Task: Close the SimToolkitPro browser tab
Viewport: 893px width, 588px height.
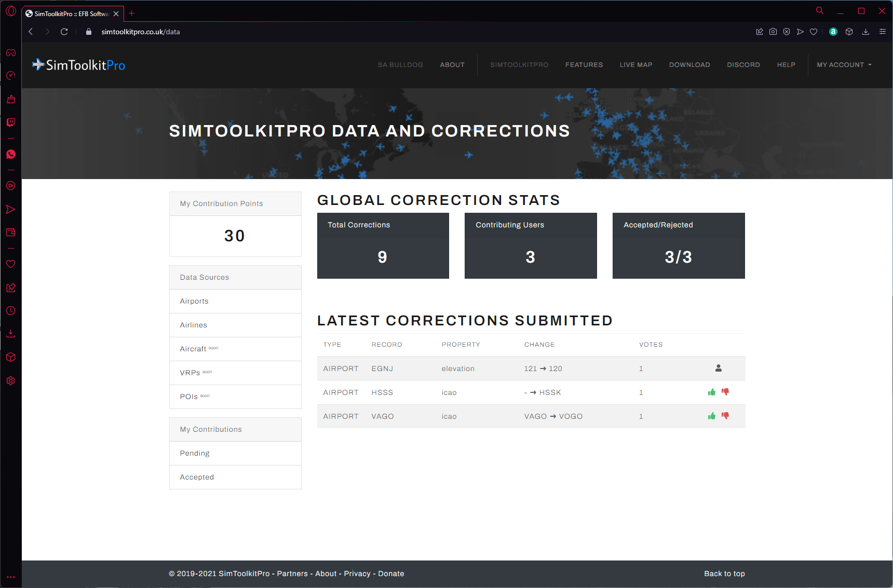Action: (116, 13)
